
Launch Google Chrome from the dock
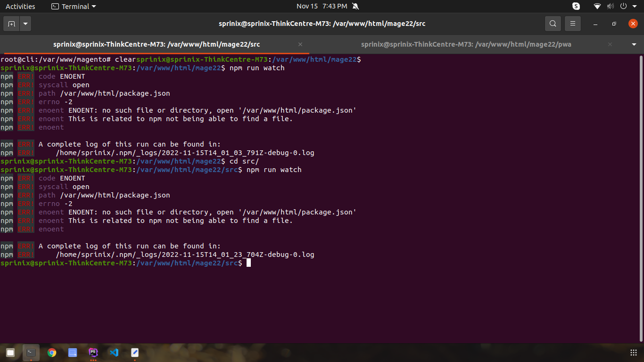point(52,352)
